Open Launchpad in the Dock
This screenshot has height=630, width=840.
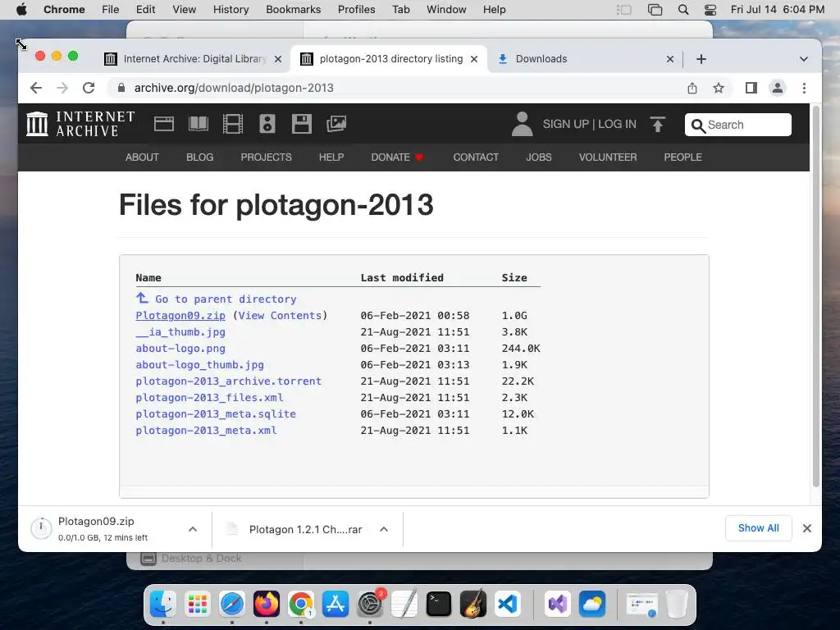[x=198, y=605]
